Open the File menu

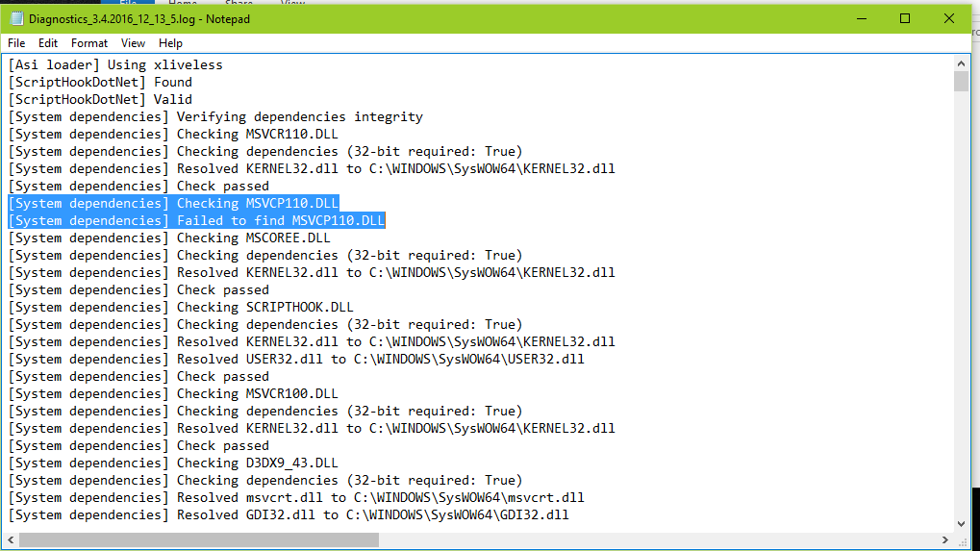pyautogui.click(x=16, y=43)
